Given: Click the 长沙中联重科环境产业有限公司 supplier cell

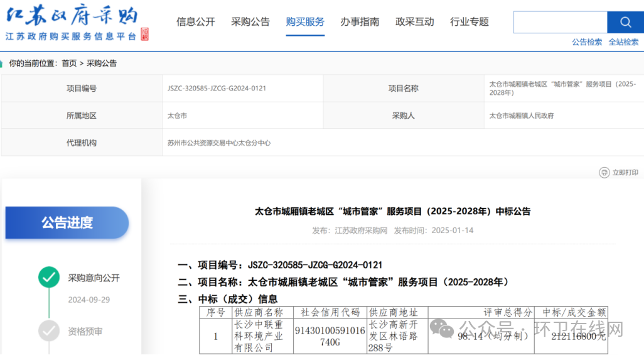Looking at the screenshot, I should tap(262, 336).
